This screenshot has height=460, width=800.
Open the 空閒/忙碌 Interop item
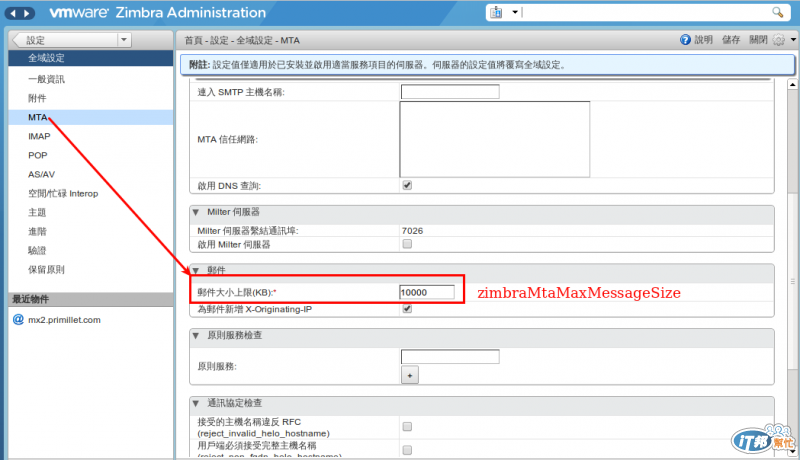pyautogui.click(x=63, y=193)
